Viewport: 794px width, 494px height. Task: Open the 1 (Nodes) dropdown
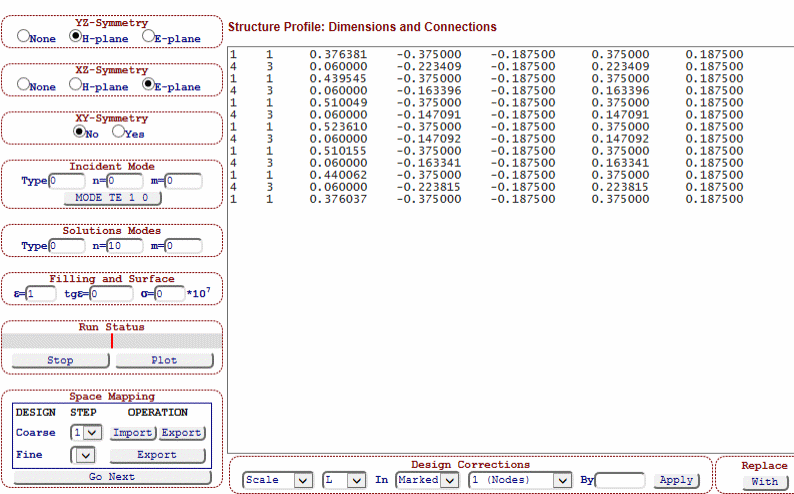point(519,480)
